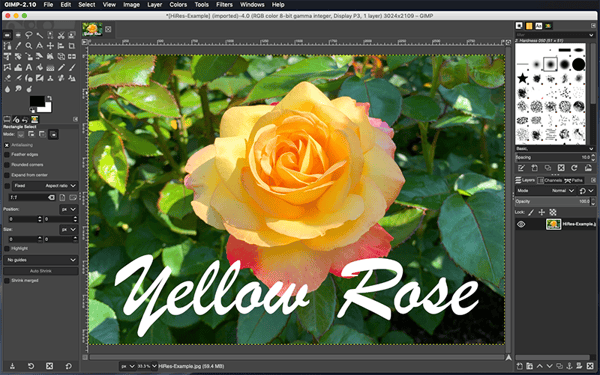Select the Warp Transform tool
600x375 pixels.
coord(18,67)
